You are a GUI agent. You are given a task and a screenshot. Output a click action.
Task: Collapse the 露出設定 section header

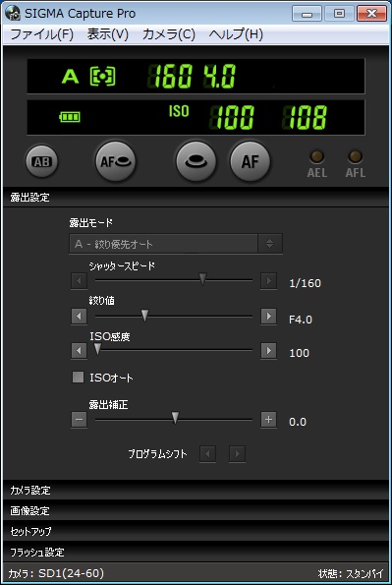pyautogui.click(x=196, y=197)
